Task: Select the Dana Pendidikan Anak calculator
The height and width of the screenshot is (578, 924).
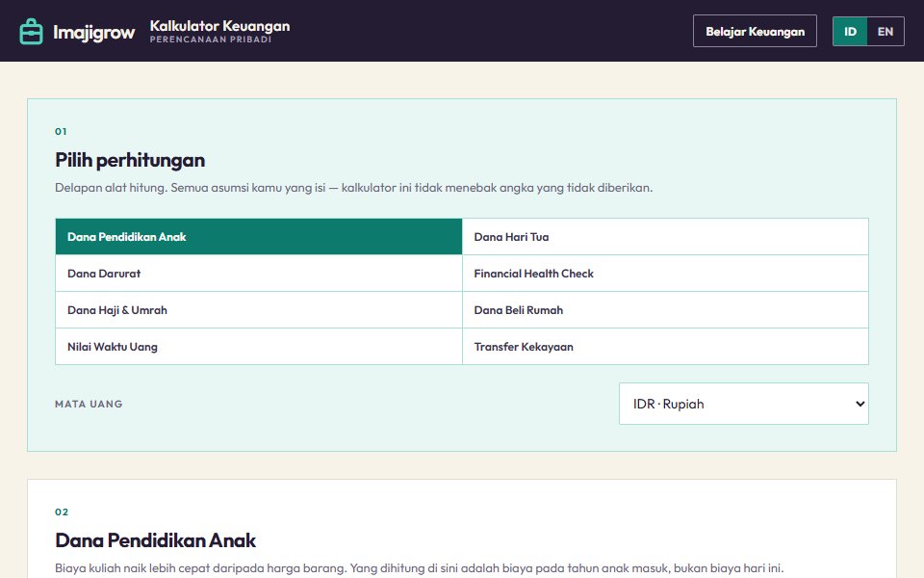Action: pyautogui.click(x=259, y=237)
